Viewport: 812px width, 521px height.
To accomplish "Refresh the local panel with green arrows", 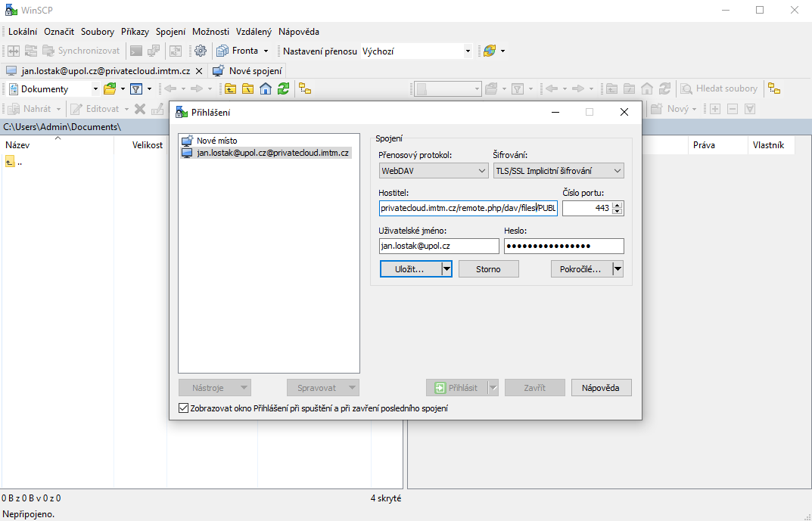I will (283, 89).
